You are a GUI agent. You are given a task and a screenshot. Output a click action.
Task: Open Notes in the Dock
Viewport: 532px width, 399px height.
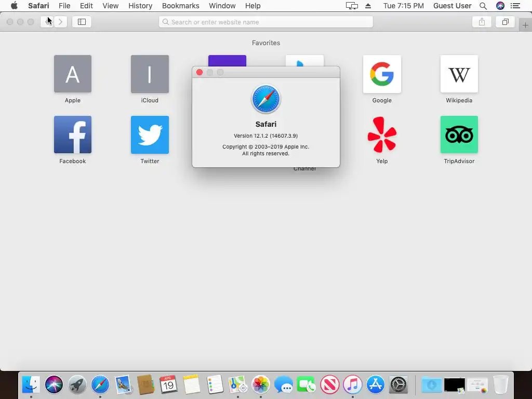191,384
